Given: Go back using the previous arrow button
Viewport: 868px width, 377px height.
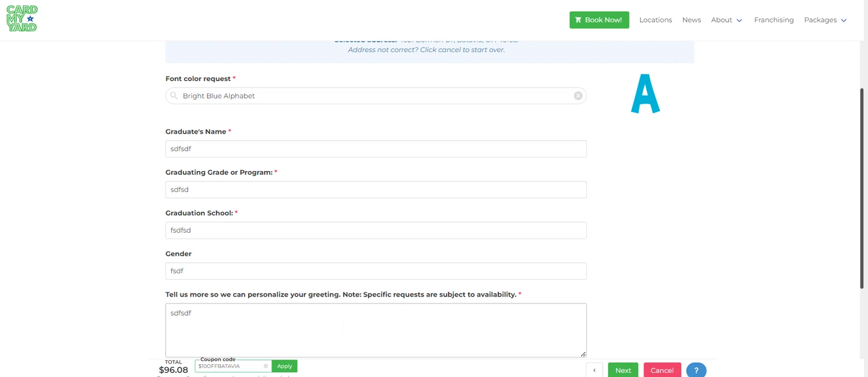Looking at the screenshot, I should (x=594, y=371).
